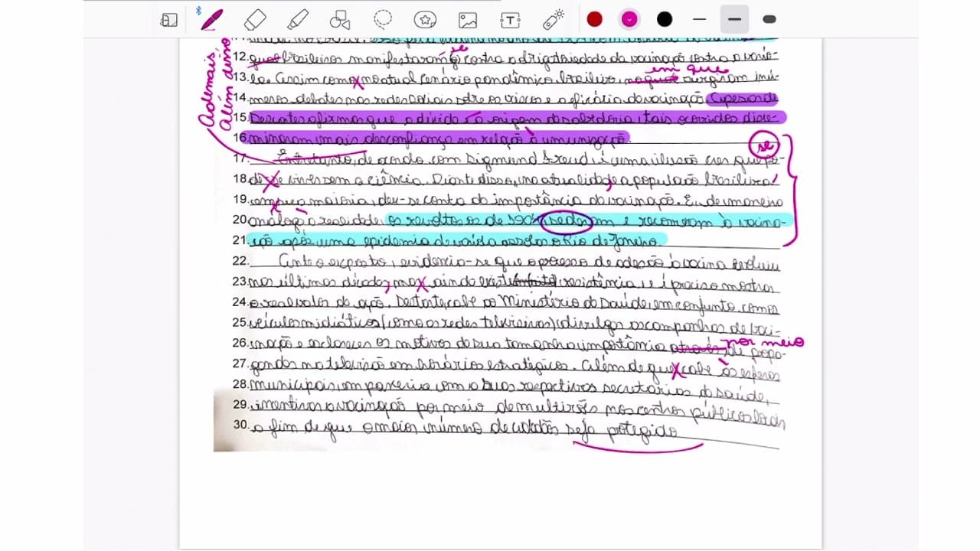Image resolution: width=980 pixels, height=551 pixels.
Task: Click the circled word on line 20
Action: [x=567, y=221]
